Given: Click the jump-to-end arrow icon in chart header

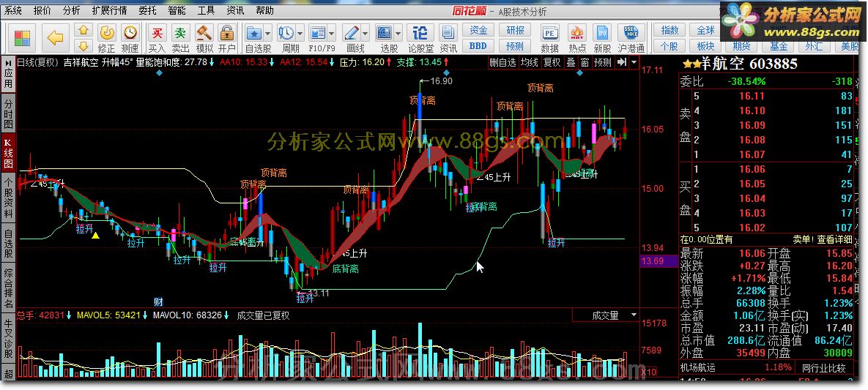Looking at the screenshot, I should coord(622,62).
